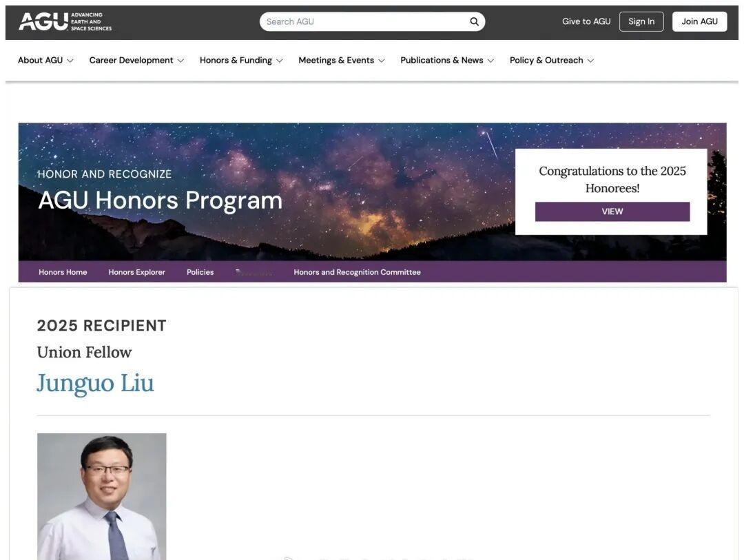Go to the Honors Home tab
Viewport: 744px width, 560px height.
tap(63, 272)
